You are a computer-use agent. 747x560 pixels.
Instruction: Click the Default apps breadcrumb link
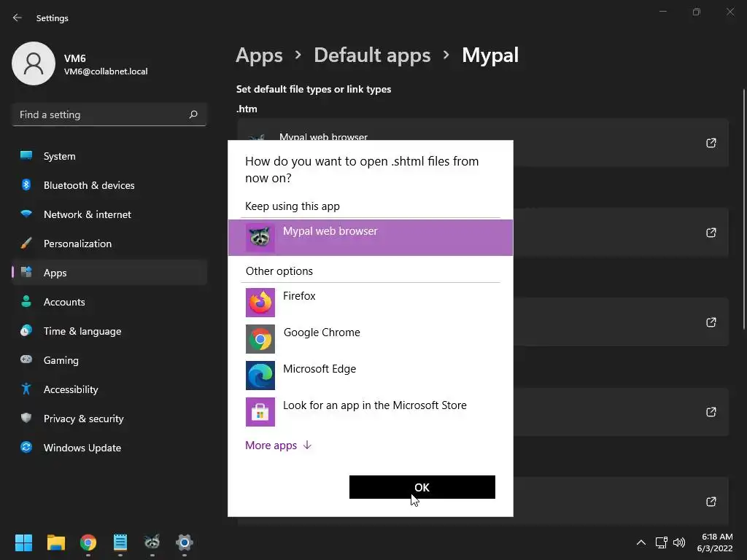(x=372, y=55)
